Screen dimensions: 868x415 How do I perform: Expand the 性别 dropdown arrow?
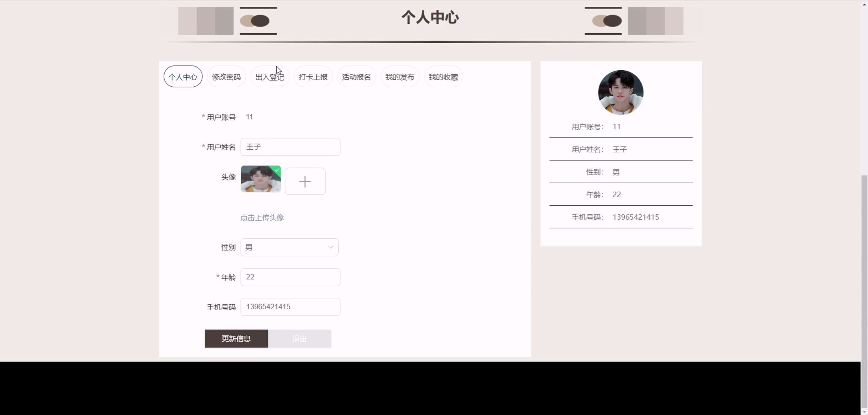[x=330, y=247]
